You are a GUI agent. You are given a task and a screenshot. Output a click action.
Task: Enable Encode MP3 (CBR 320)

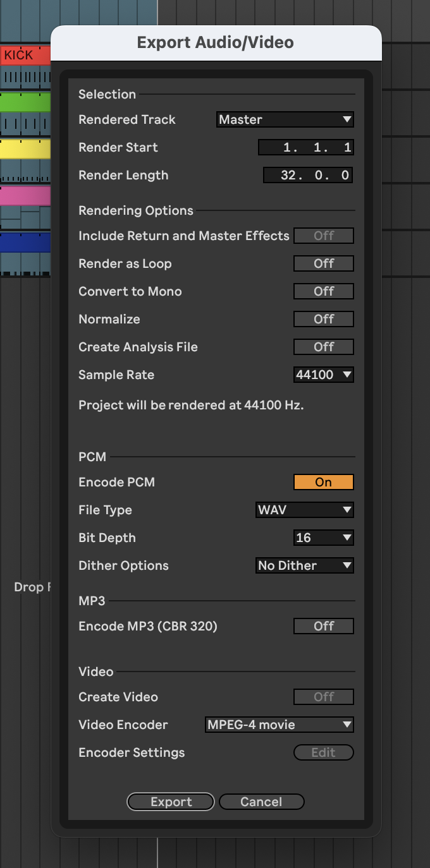point(323,626)
